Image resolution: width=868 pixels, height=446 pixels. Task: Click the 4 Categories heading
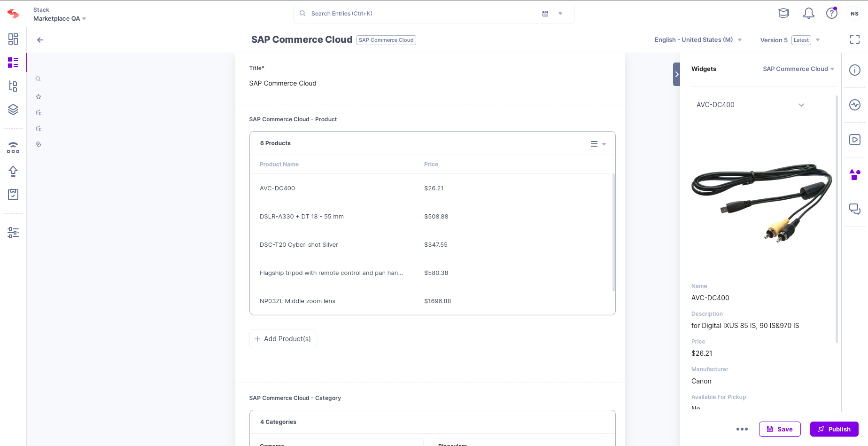point(278,422)
